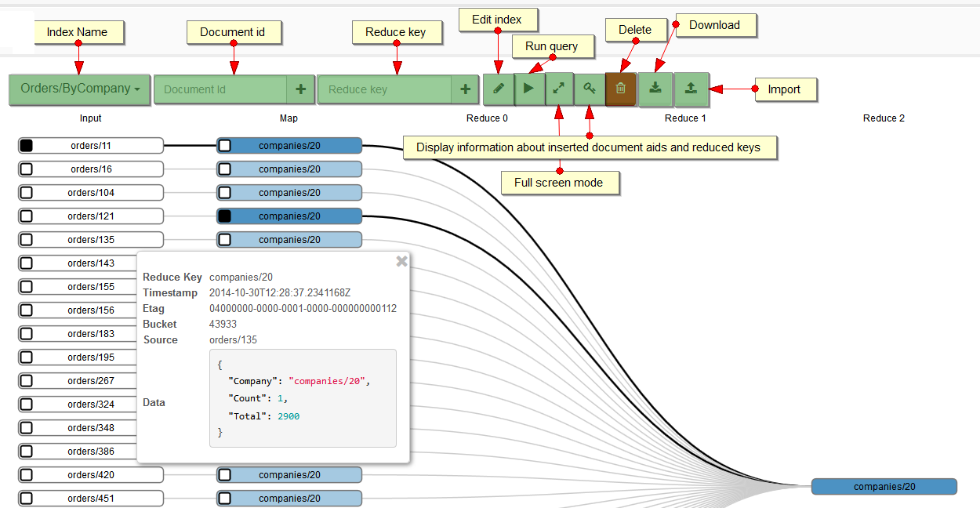
Task: Toggle map checkbox beside orders/11 row
Action: (x=225, y=146)
